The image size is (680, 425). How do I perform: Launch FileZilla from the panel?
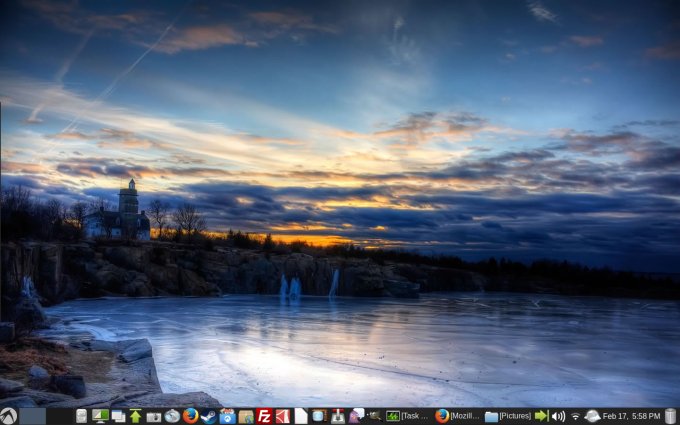pos(264,416)
